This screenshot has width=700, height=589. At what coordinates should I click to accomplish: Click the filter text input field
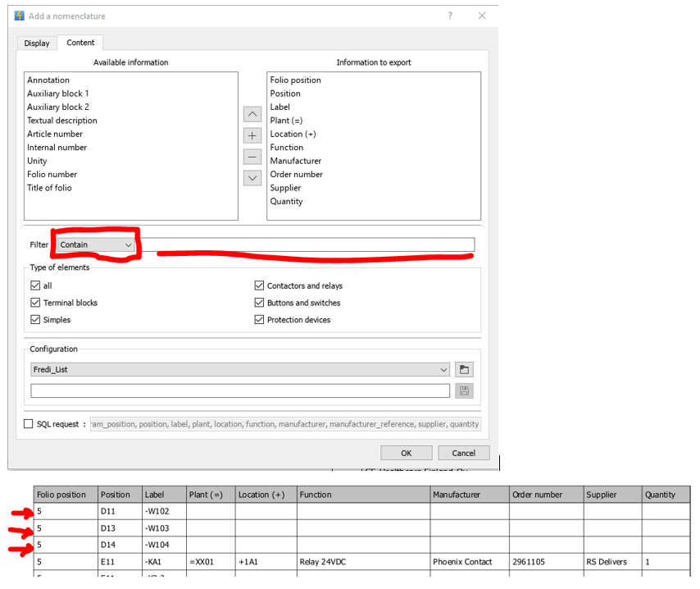point(307,244)
